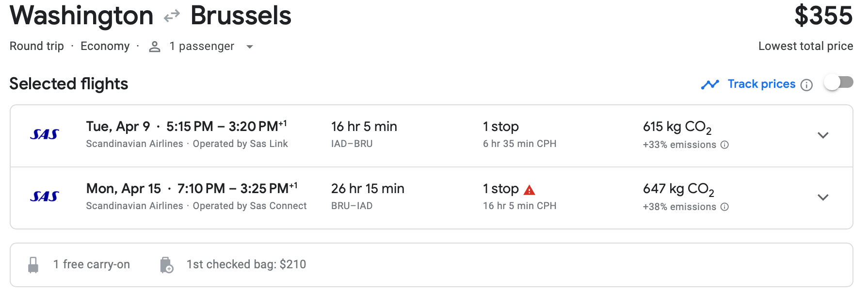Click the 1st checked bag: $210 text
868x294 pixels.
coord(246,264)
